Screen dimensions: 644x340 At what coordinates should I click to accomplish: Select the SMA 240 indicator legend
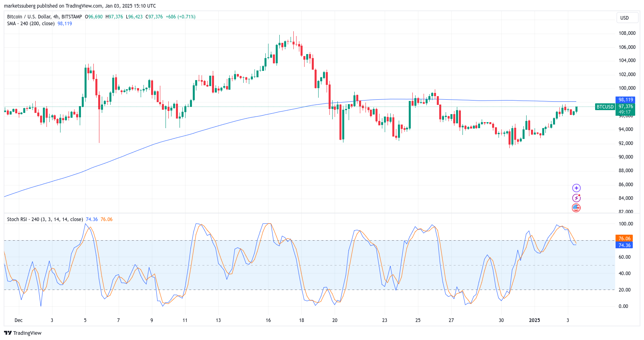coord(31,24)
